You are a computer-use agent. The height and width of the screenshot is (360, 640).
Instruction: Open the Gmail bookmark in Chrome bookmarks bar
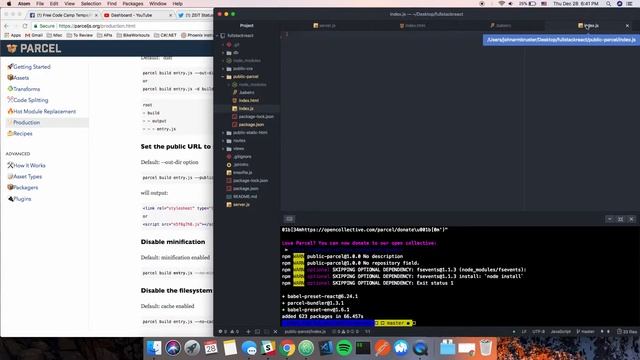pyautogui.click(x=34, y=36)
